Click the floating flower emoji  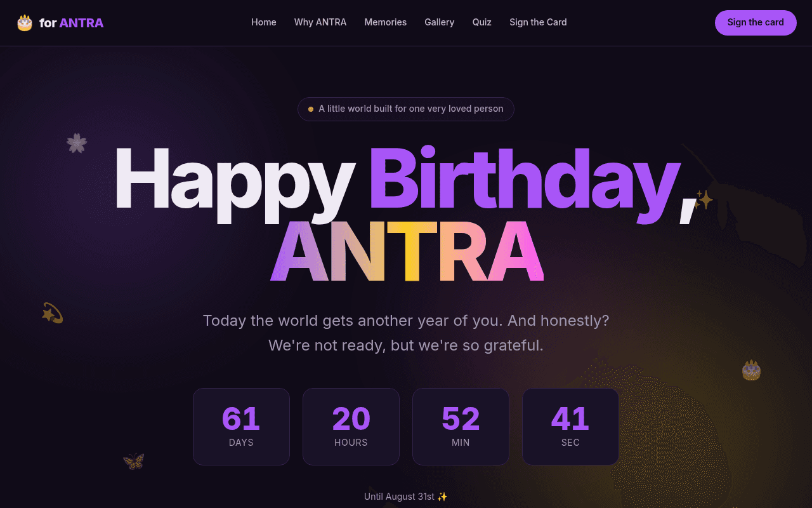pyautogui.click(x=77, y=143)
